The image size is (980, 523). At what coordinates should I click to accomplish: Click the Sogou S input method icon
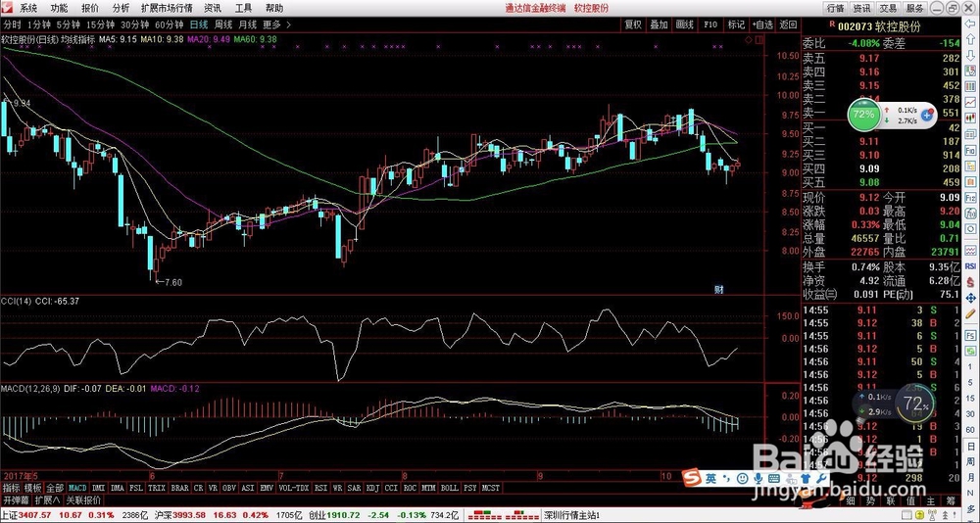tap(691, 477)
